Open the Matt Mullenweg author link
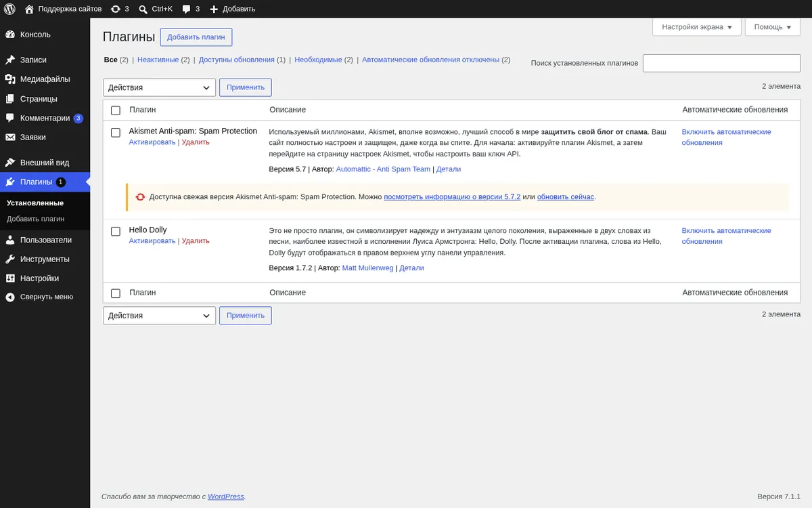The height and width of the screenshot is (508, 812). coord(367,268)
